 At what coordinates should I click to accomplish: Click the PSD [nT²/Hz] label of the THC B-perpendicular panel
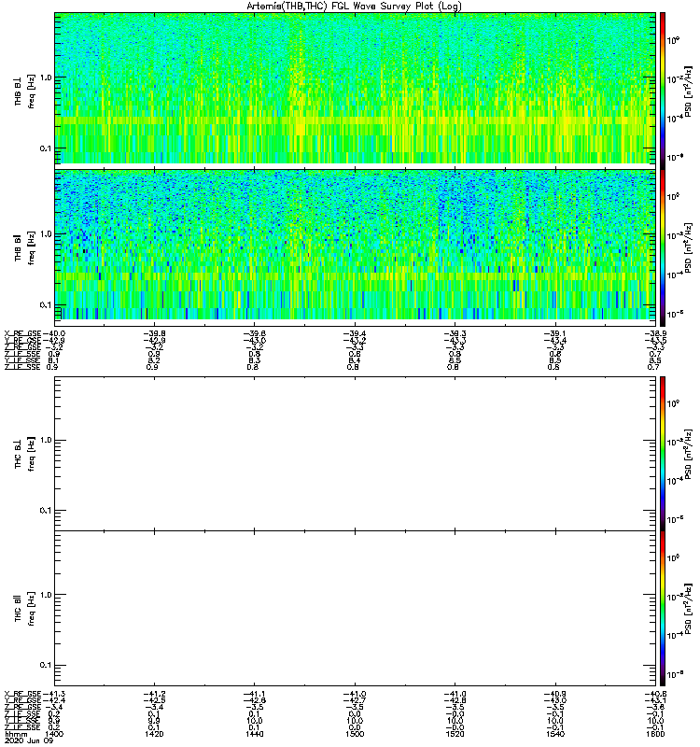coord(688,454)
